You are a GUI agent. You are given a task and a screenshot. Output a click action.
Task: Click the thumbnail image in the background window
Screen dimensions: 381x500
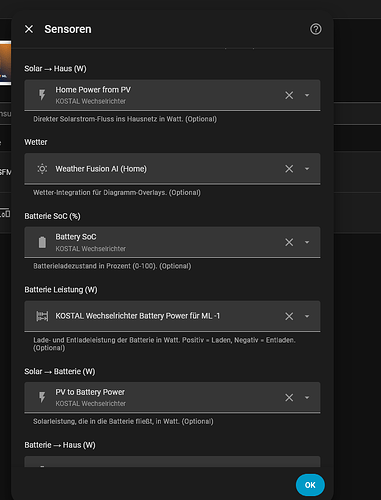point(5,63)
